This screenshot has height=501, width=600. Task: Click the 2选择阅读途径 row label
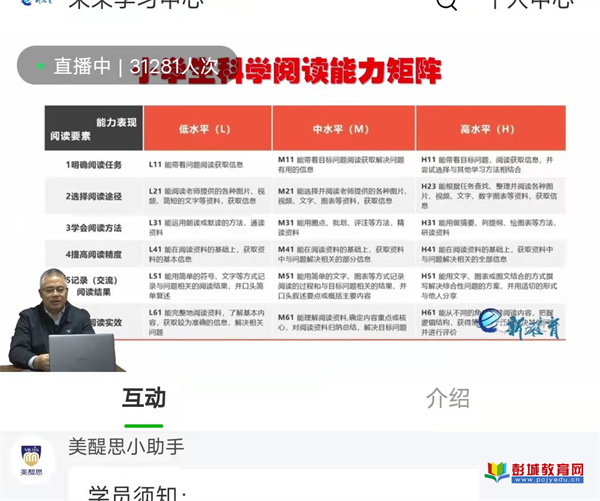pyautogui.click(x=94, y=196)
